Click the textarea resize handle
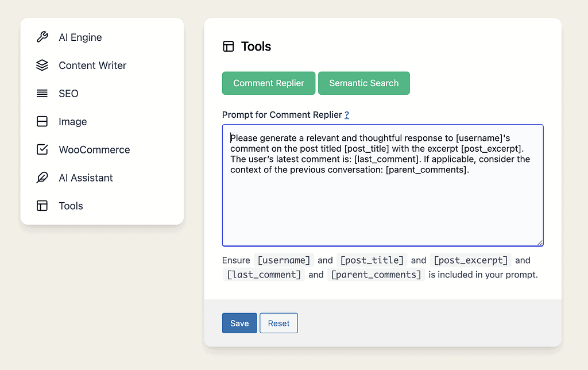The image size is (588, 370). click(540, 243)
